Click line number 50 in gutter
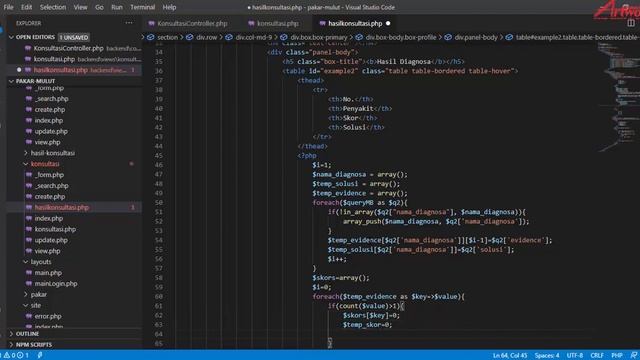The width and height of the screenshot is (640, 360). [x=159, y=202]
